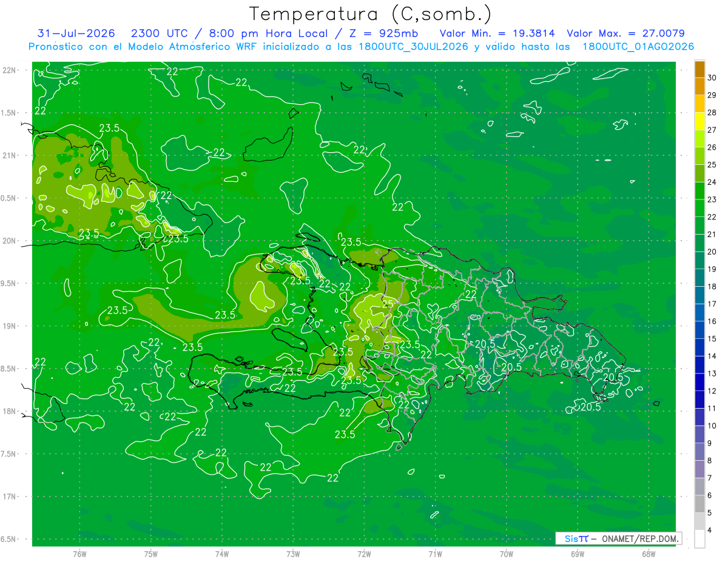
Task: Click the gray legend swatch between 5 and 6
Action: pos(699,504)
